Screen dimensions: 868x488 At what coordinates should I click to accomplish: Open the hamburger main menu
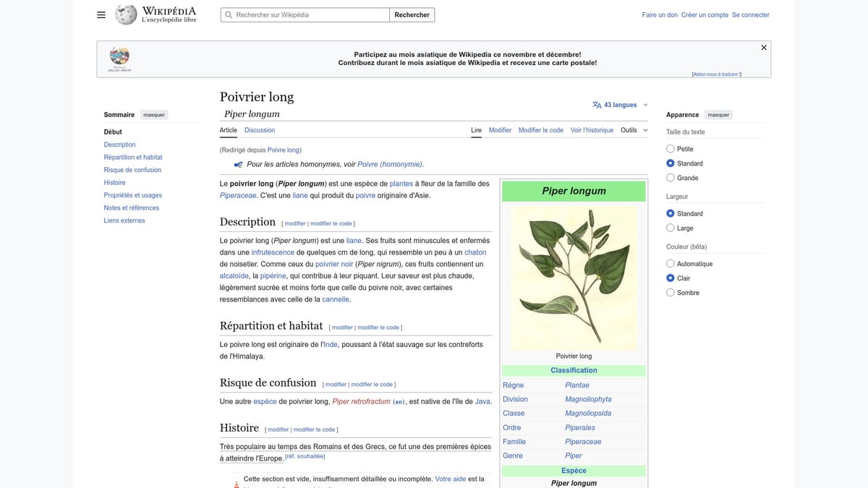(101, 14)
